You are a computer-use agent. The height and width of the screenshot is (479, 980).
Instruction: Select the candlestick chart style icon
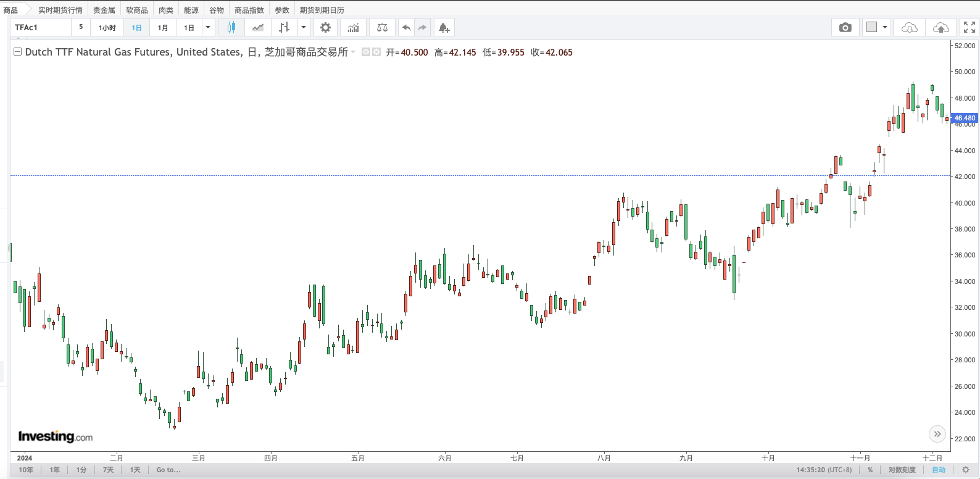pos(231,28)
